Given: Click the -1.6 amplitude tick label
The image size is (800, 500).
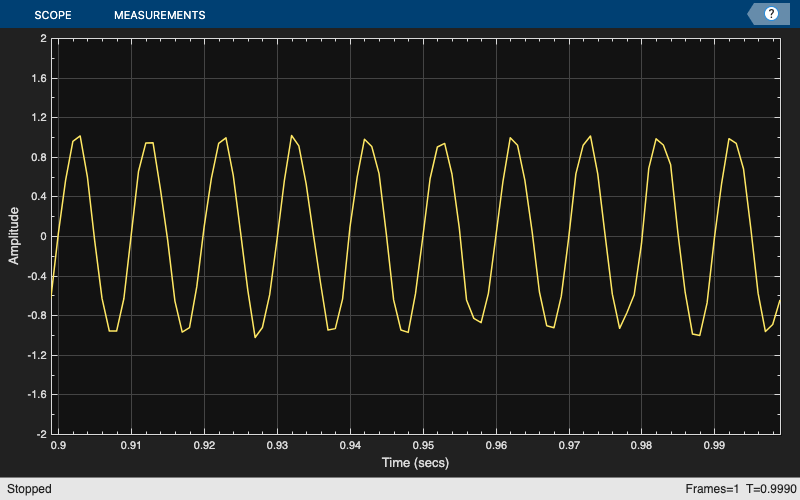Looking at the screenshot, I should point(37,394).
